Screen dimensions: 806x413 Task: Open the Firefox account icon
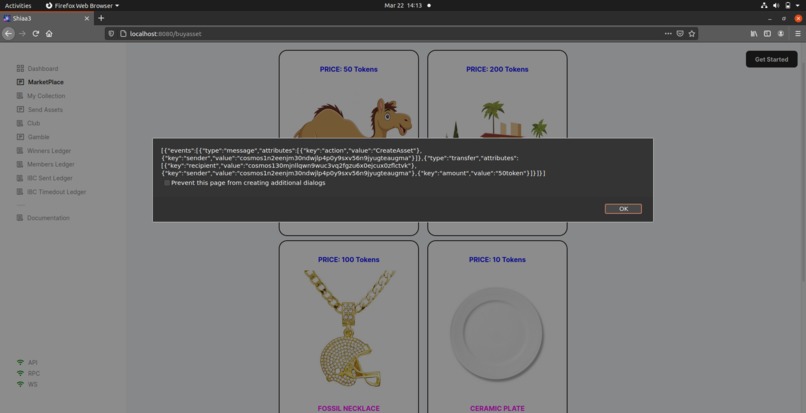coord(780,33)
